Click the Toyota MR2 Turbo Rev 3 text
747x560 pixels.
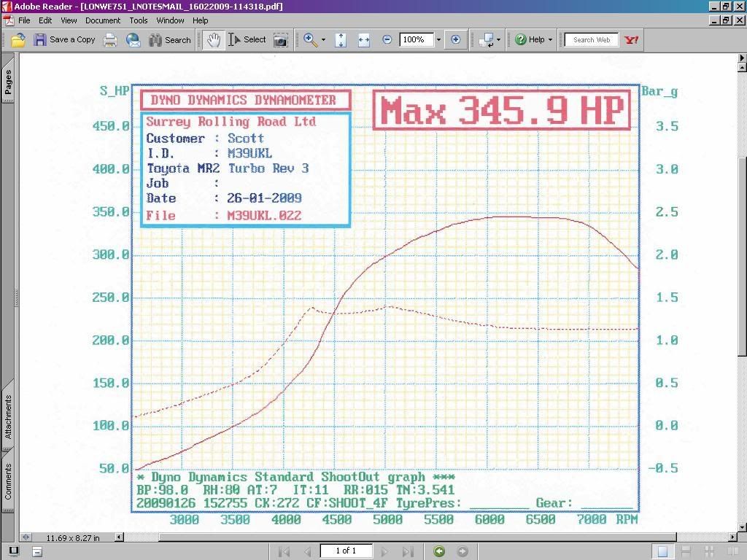click(228, 168)
